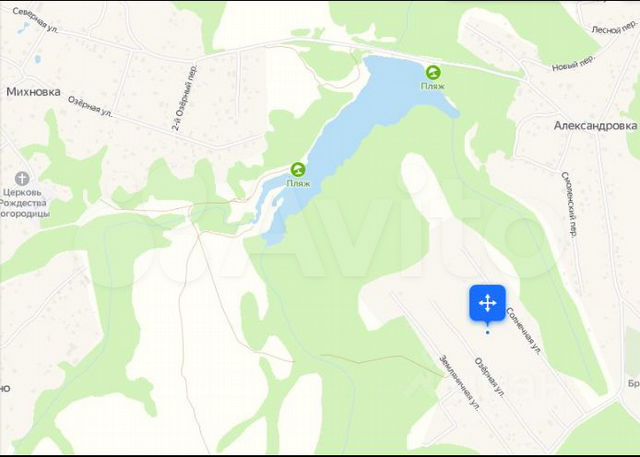Select the southern beach icon by the lake
The image size is (640, 457).
pyautogui.click(x=298, y=169)
